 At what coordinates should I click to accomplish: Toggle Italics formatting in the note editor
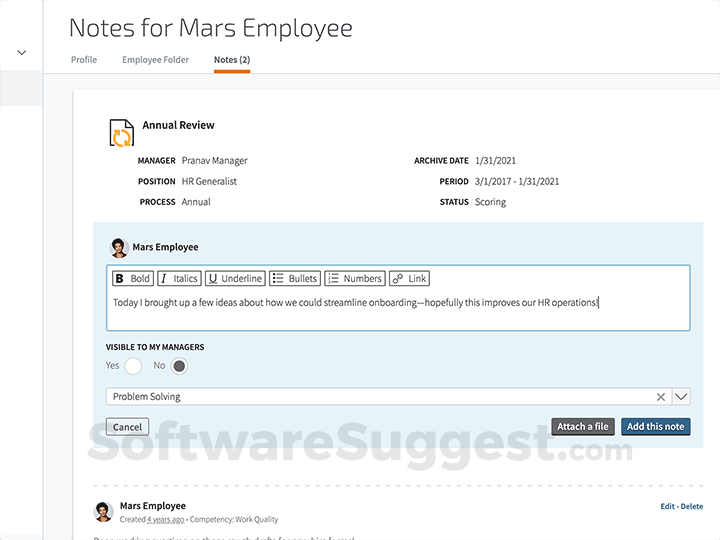point(179,279)
